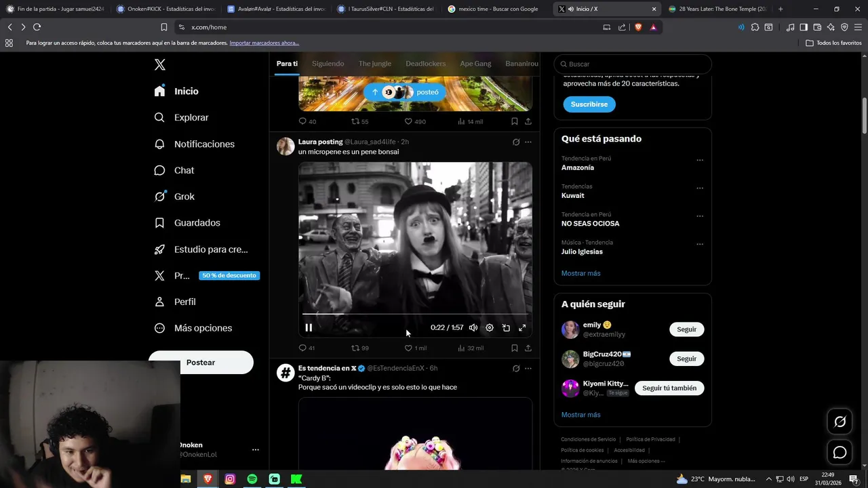
Task: Switch to Siguiendo tab
Action: pyautogui.click(x=328, y=64)
